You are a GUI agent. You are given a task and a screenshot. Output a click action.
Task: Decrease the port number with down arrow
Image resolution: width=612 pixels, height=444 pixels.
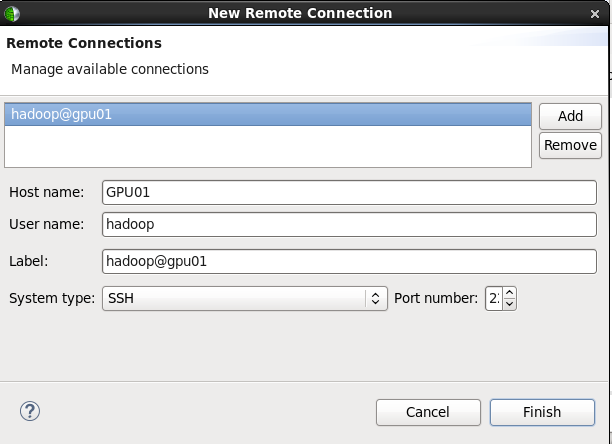click(509, 304)
